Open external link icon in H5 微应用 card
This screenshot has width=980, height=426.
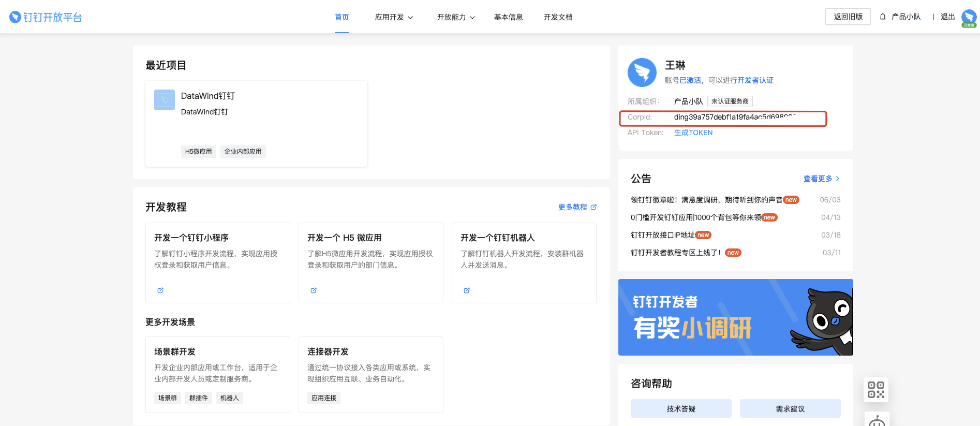[314, 290]
